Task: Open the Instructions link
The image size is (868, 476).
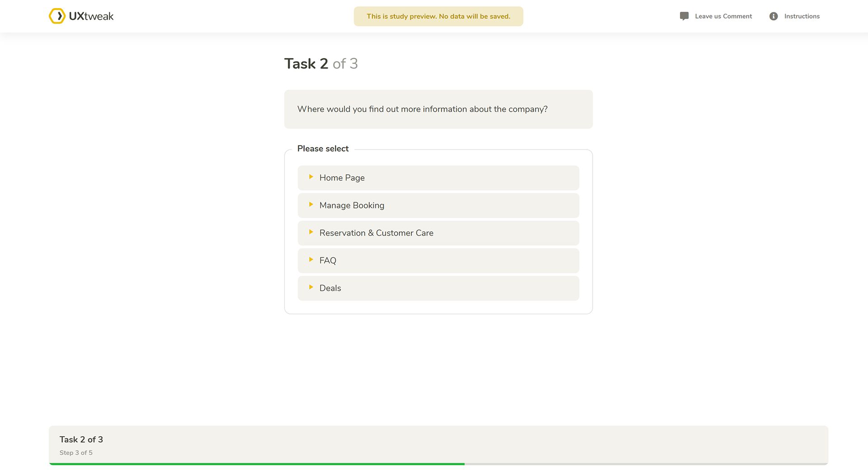Action: click(802, 16)
